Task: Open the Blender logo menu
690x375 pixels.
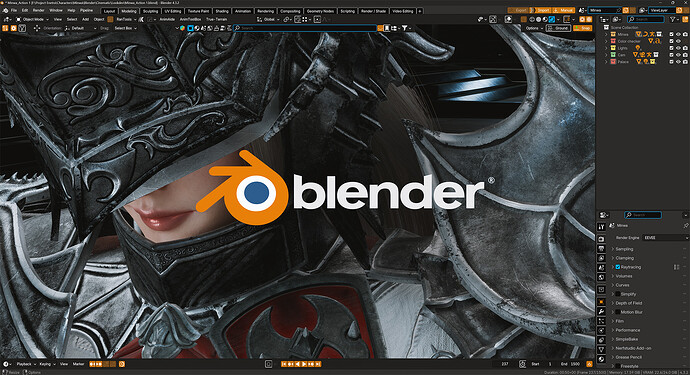Action: (5, 10)
